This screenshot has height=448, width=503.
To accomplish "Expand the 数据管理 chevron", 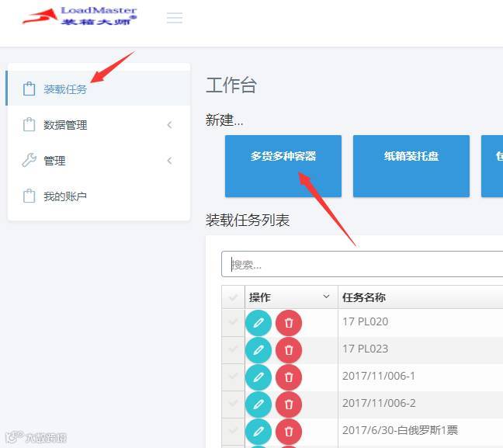I will tap(170, 125).
